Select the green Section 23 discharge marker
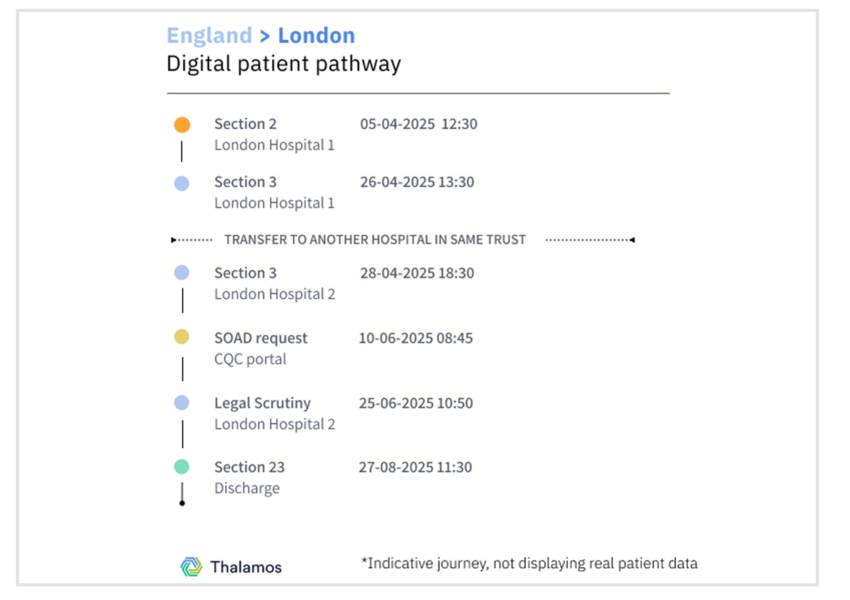 (182, 467)
